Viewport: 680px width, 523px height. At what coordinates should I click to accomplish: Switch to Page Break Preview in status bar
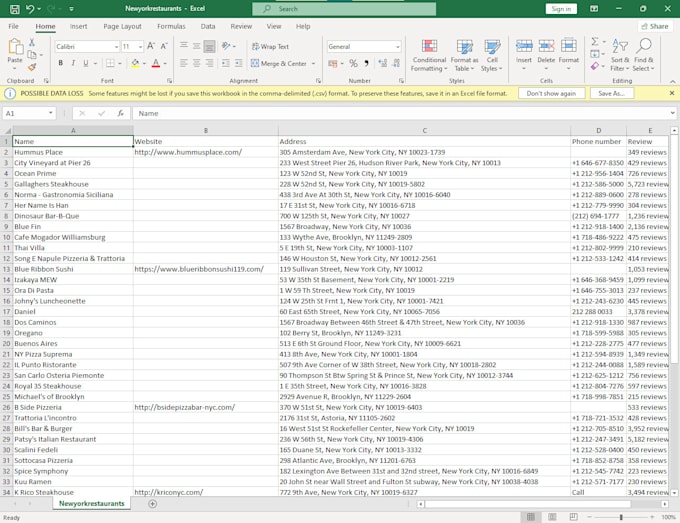(573, 517)
